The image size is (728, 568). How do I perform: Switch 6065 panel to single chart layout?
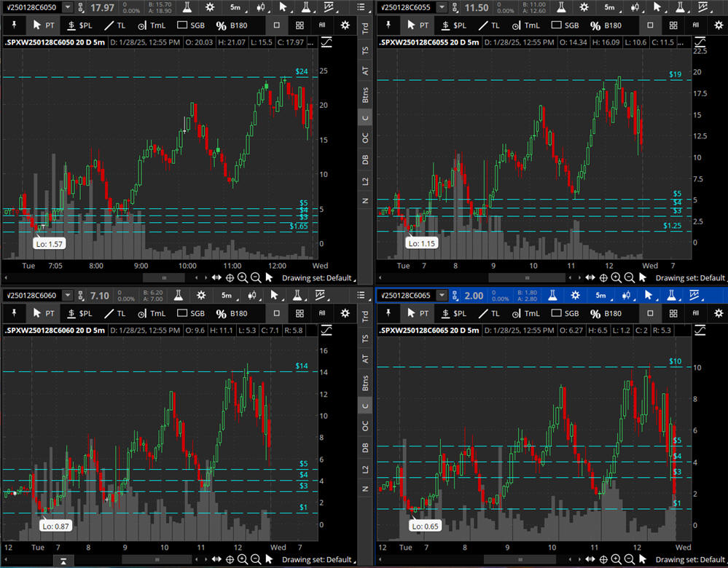tap(650, 313)
